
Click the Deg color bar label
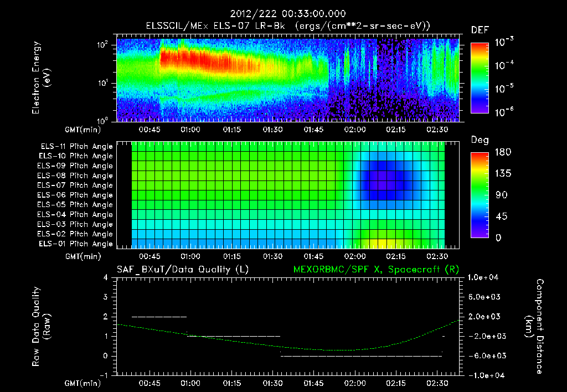(480, 140)
